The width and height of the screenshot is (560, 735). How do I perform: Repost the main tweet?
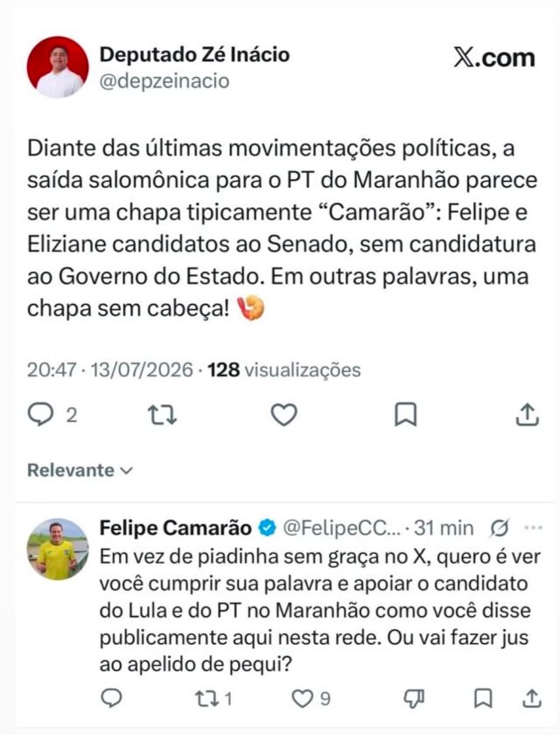coord(162,415)
